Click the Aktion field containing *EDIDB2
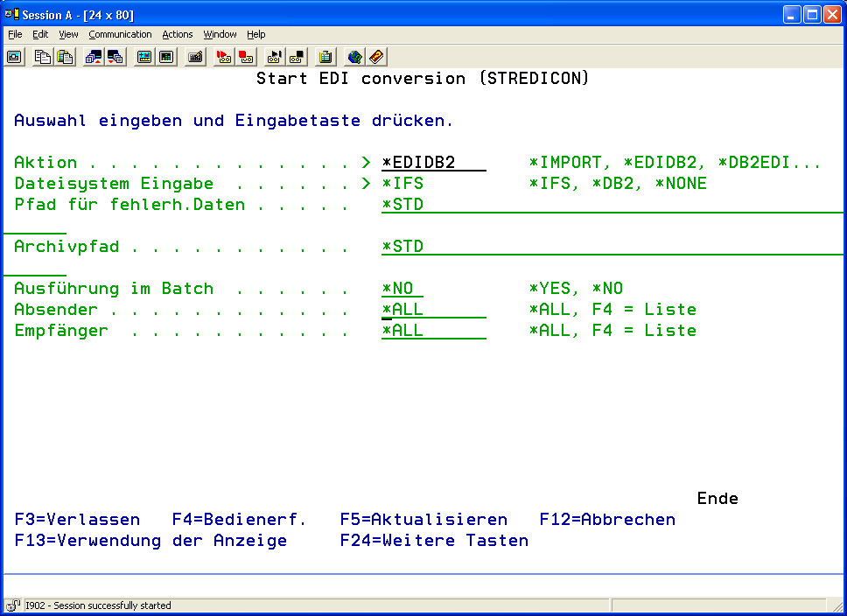847x616 pixels. click(432, 163)
